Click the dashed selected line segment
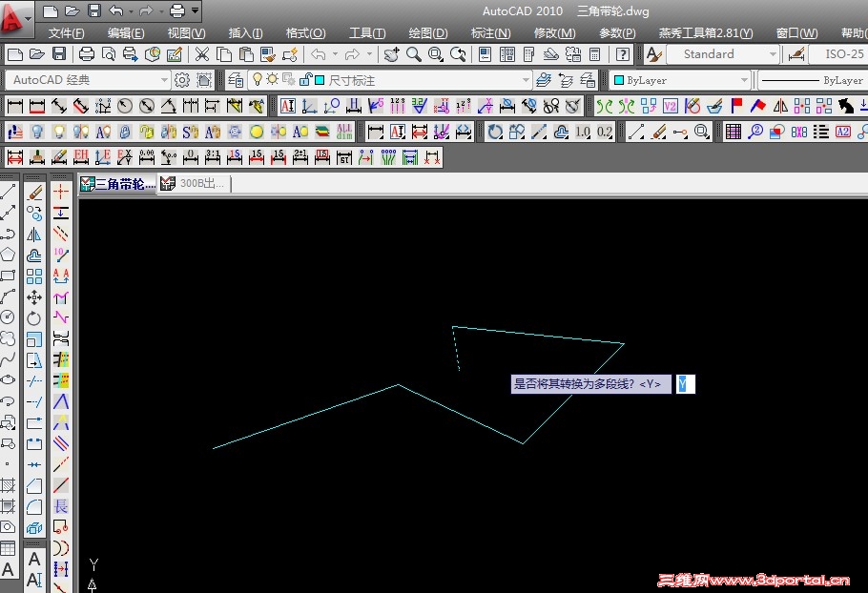The image size is (868, 593). point(456,349)
